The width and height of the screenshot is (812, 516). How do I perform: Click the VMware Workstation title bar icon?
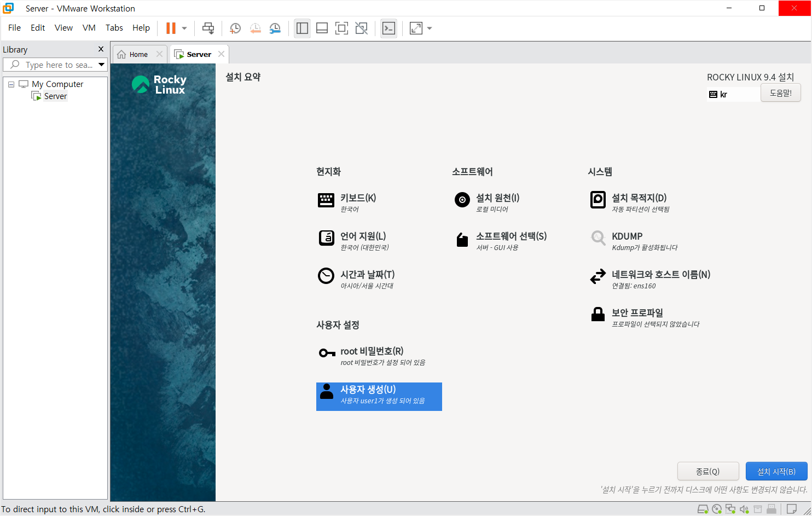[x=8, y=8]
